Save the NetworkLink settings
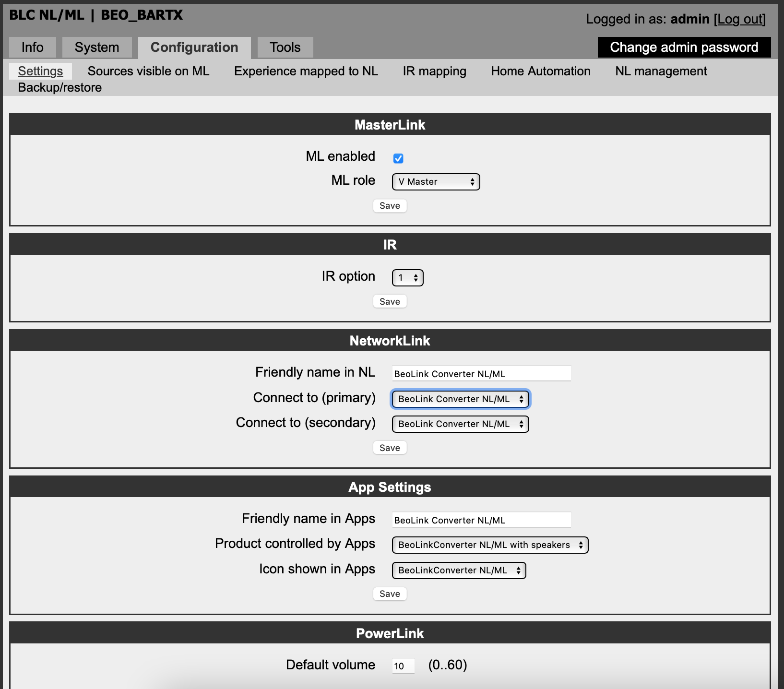 [x=390, y=448]
